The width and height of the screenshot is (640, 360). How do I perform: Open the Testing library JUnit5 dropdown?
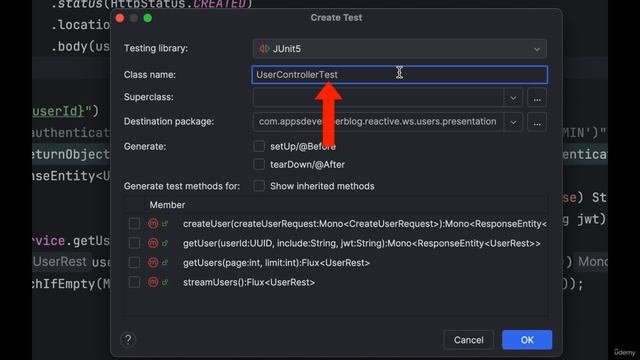coord(400,49)
